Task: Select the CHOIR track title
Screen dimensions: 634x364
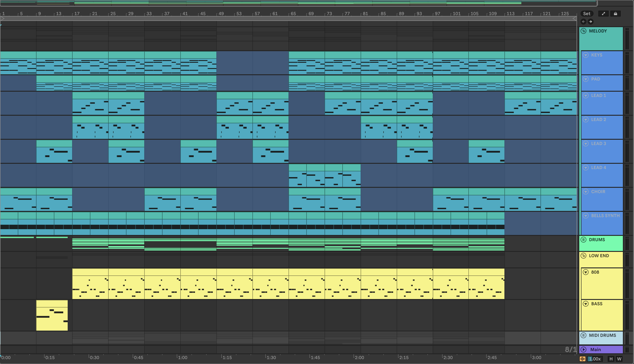Action: (598, 192)
